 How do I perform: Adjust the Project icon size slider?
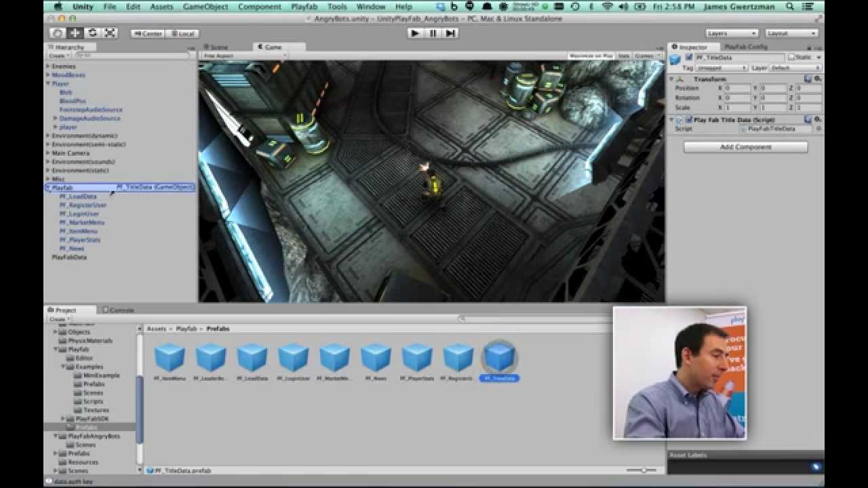tap(642, 470)
